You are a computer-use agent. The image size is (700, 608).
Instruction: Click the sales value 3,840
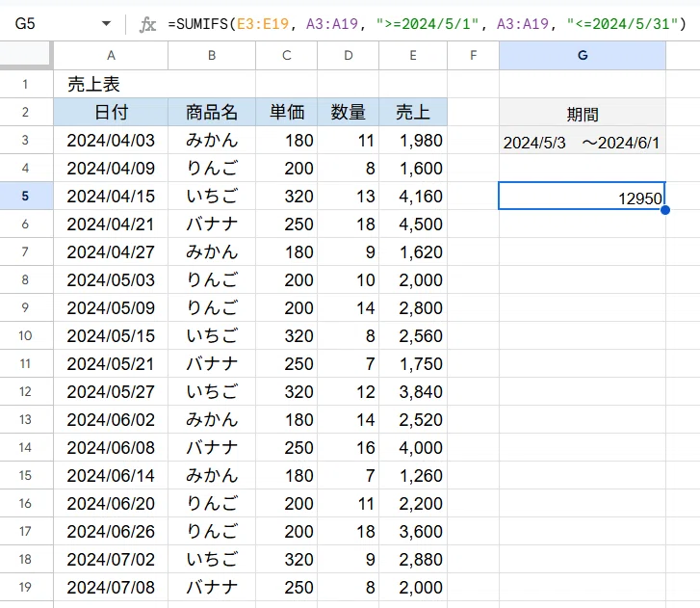point(413,391)
